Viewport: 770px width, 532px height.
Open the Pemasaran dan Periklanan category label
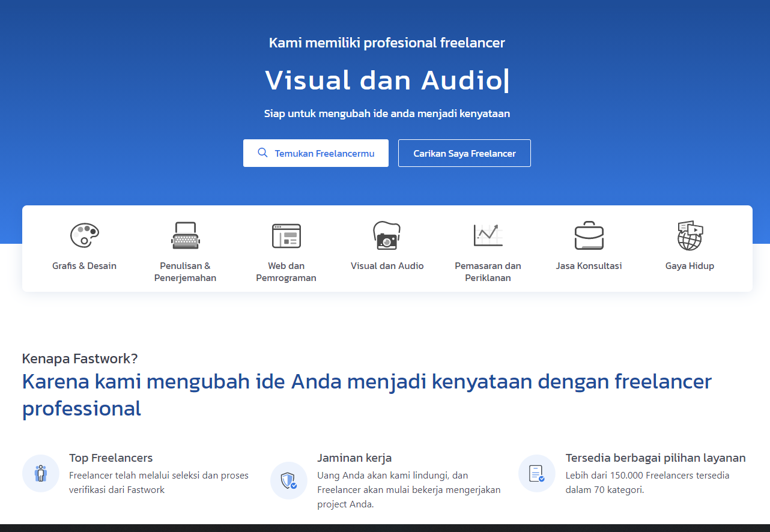pyautogui.click(x=488, y=272)
